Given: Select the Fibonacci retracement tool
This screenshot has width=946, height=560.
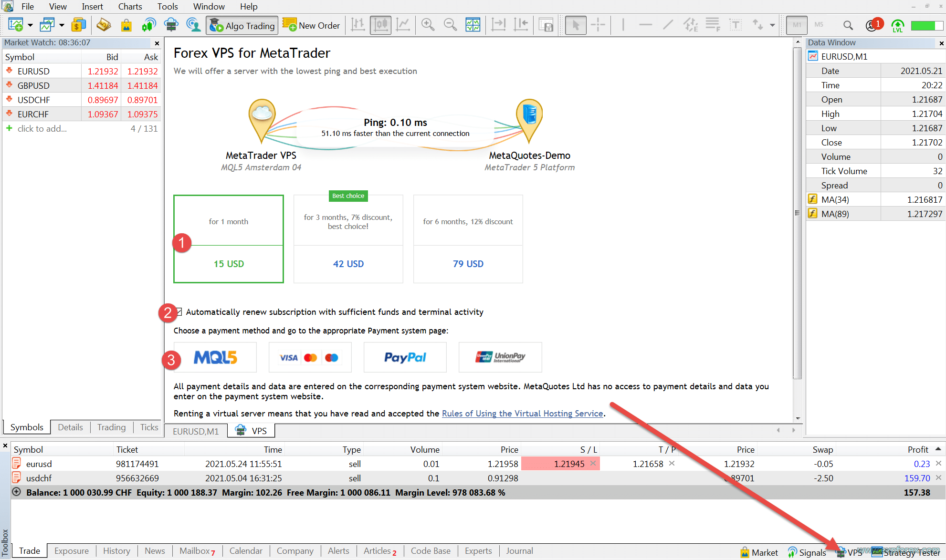Looking at the screenshot, I should click(x=713, y=25).
